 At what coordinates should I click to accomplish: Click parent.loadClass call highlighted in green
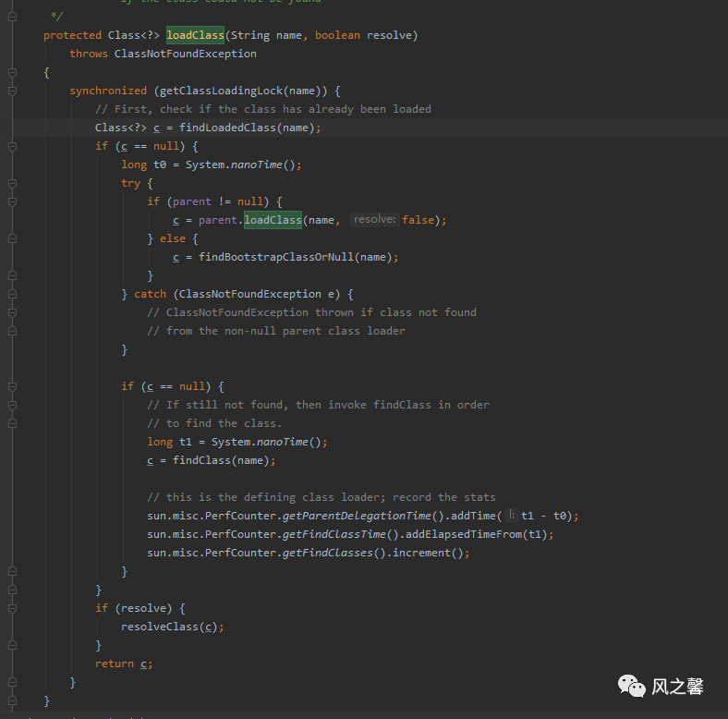click(x=273, y=220)
